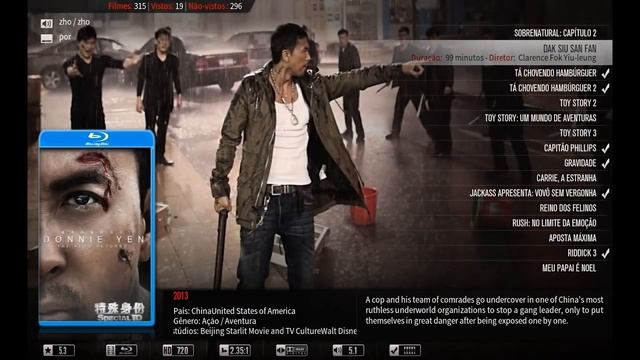Select Toy Story 2 from movie list
The image size is (640, 360).
[578, 103]
